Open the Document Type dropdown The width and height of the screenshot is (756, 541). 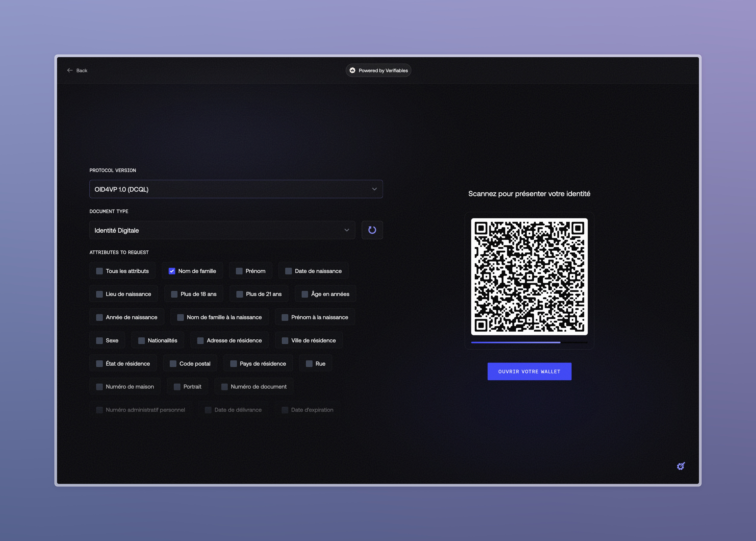tap(222, 230)
